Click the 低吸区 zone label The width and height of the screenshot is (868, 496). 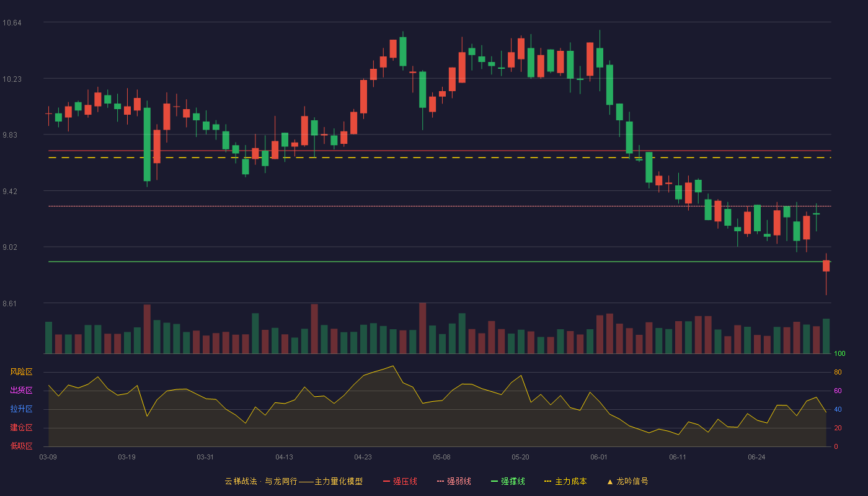pos(21,446)
